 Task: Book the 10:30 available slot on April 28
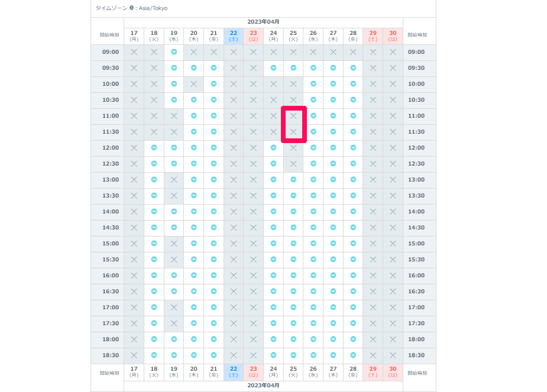tap(353, 100)
